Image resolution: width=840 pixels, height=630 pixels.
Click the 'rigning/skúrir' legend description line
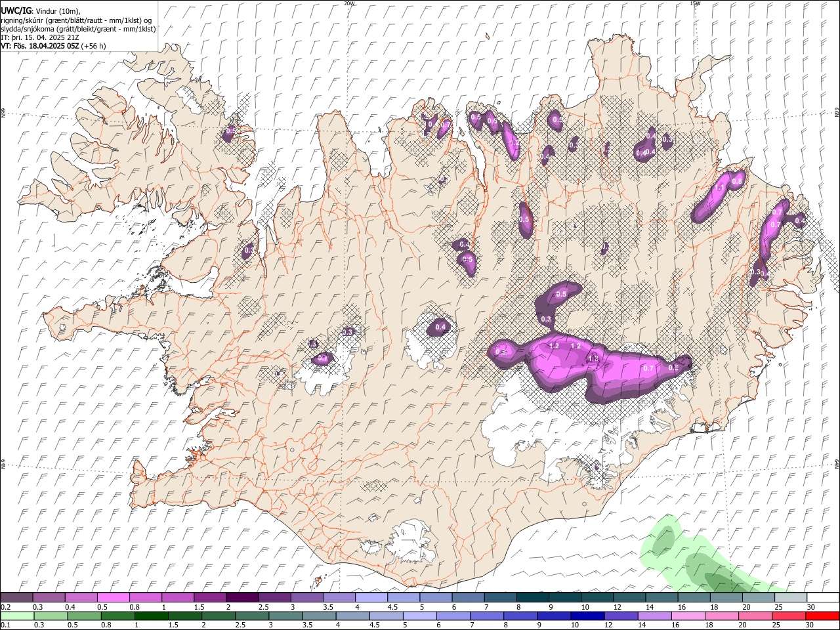(77, 20)
